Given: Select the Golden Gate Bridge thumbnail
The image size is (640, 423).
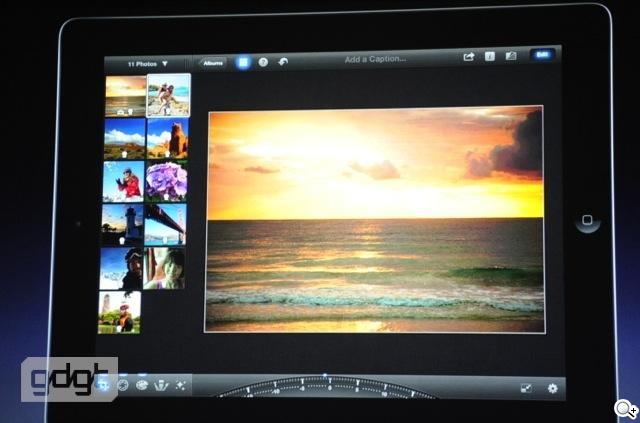Looking at the screenshot, I should (165, 225).
